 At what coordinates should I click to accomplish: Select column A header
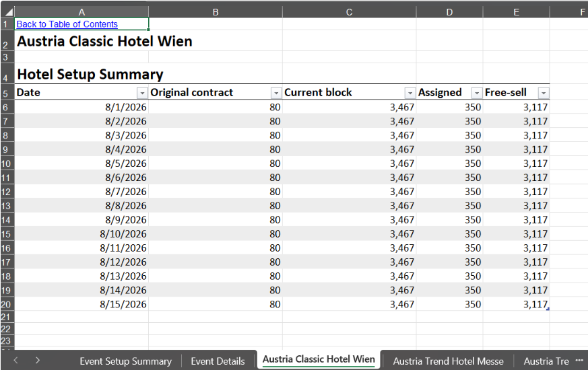click(81, 12)
